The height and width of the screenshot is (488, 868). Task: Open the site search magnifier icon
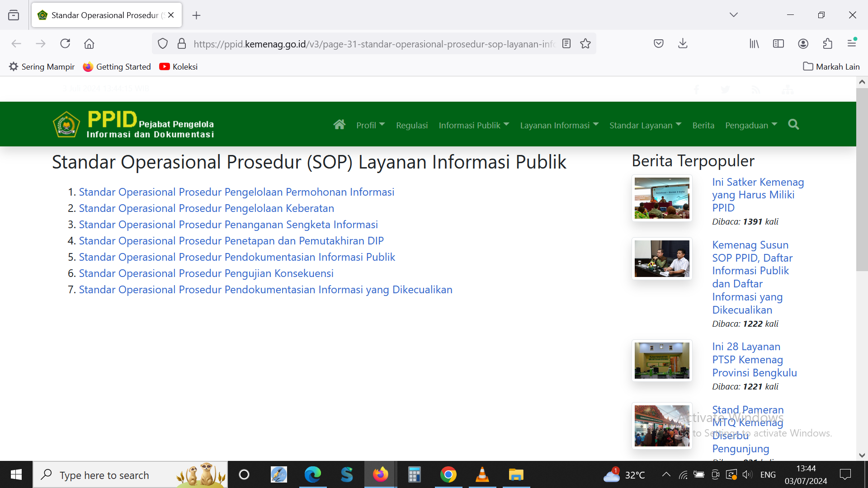(x=793, y=125)
